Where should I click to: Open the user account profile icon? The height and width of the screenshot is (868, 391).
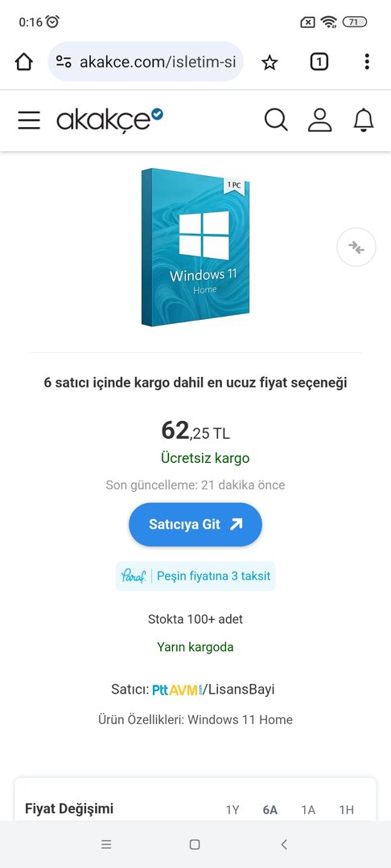click(x=319, y=120)
